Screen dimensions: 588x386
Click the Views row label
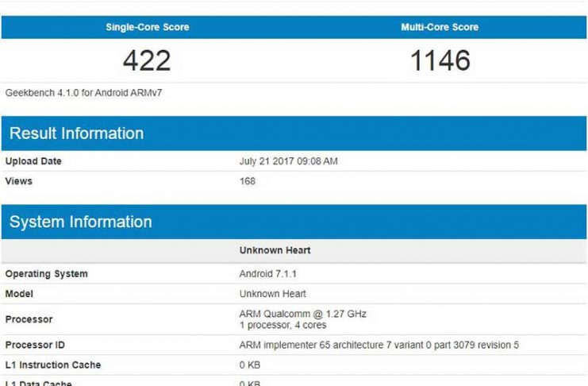(x=19, y=181)
